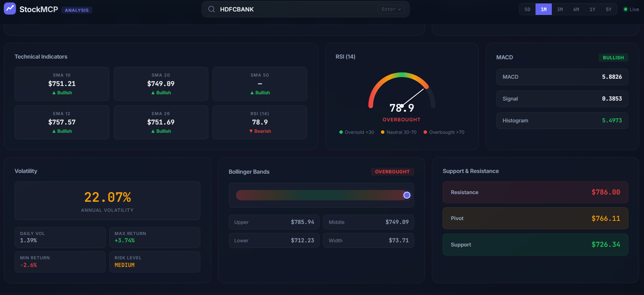Click the RSI (14) card value 78.9
The width and height of the screenshot is (644, 295).
tap(260, 122)
